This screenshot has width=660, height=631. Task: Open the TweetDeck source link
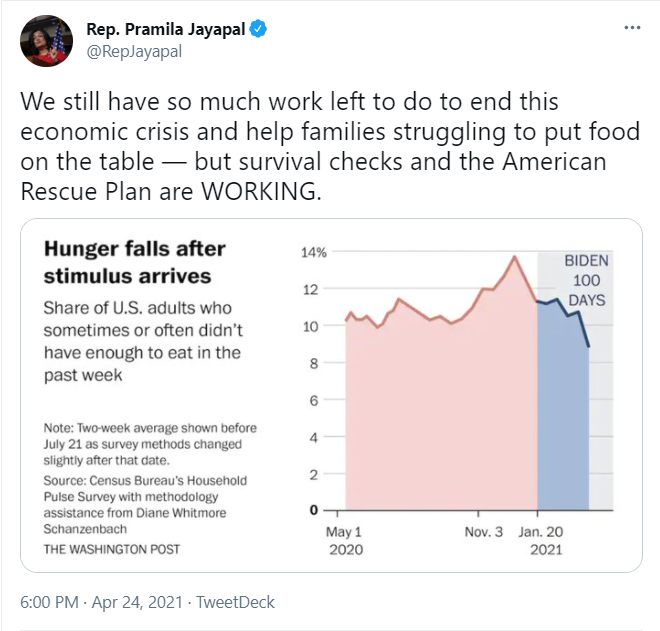[x=235, y=602]
